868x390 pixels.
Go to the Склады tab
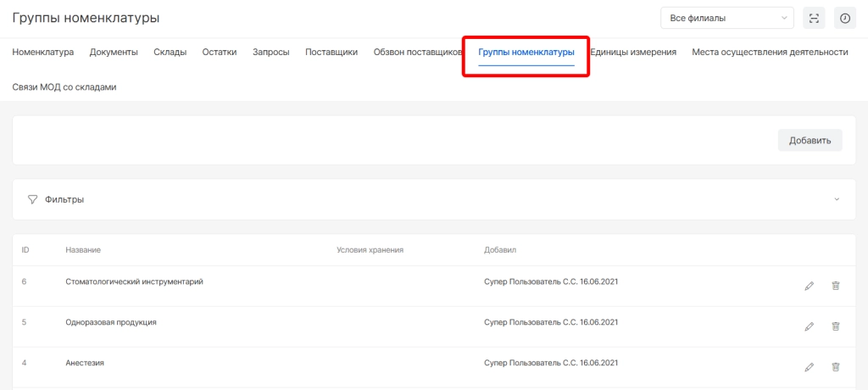pos(170,53)
